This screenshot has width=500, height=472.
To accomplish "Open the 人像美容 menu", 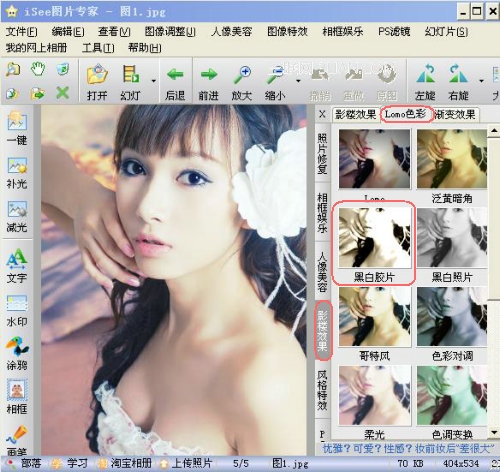I will coord(231,32).
